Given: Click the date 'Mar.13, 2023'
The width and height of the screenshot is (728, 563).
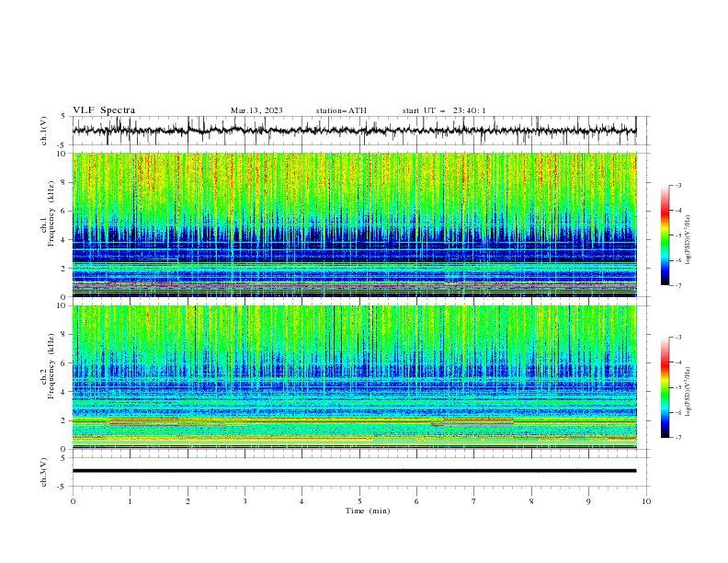Looking at the screenshot, I should [x=256, y=110].
